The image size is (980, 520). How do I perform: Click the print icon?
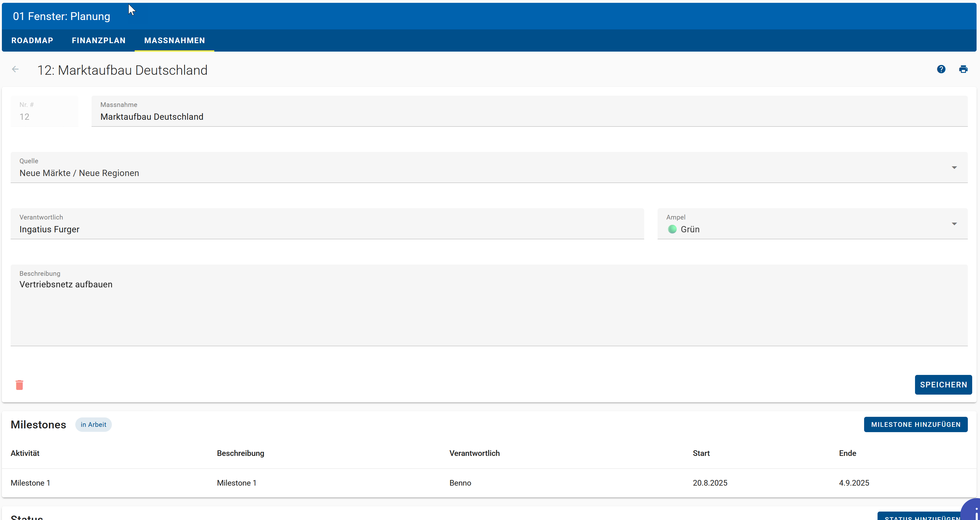click(963, 69)
